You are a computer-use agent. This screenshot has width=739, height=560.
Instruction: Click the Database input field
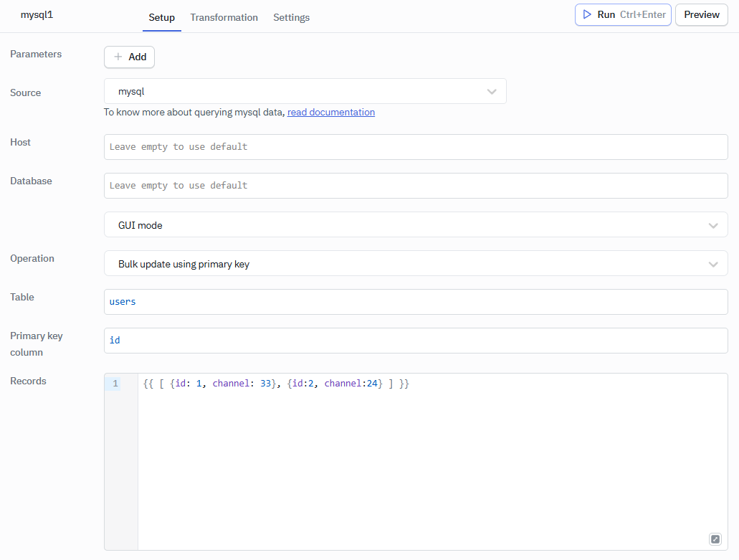point(416,185)
